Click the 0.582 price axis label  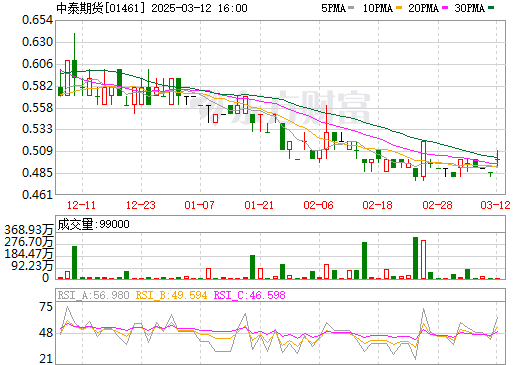38,86
